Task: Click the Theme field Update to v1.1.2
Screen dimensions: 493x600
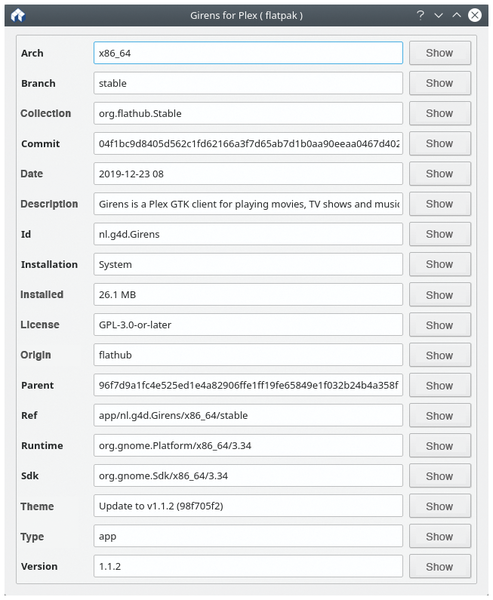Action: (248, 506)
